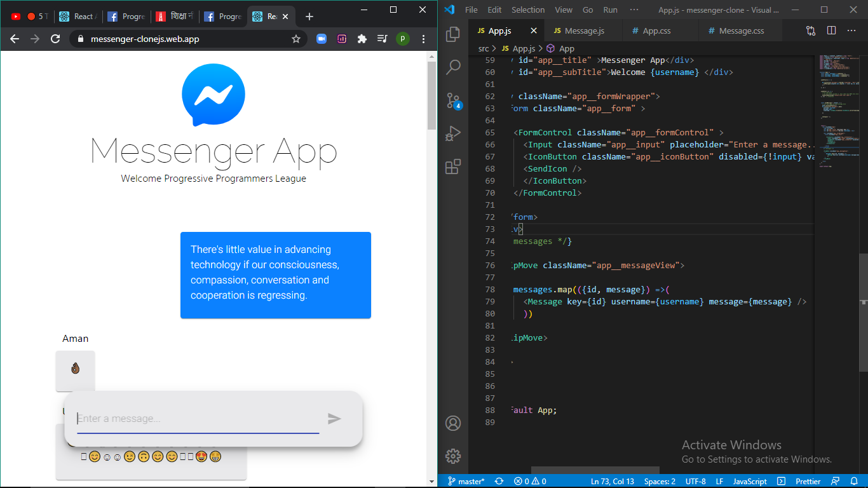Open the Chrome extensions puzzle icon
Screen dimensions: 868x488
(362, 39)
